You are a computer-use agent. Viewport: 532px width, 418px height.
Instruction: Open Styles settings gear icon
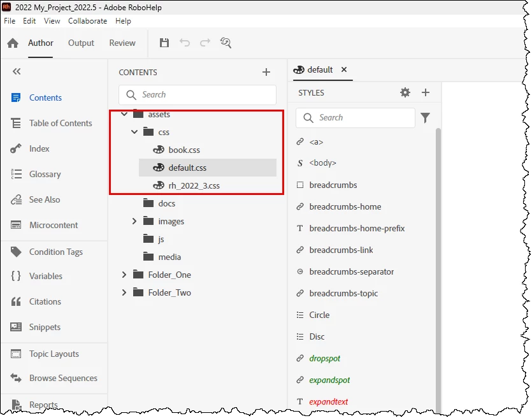(x=405, y=92)
